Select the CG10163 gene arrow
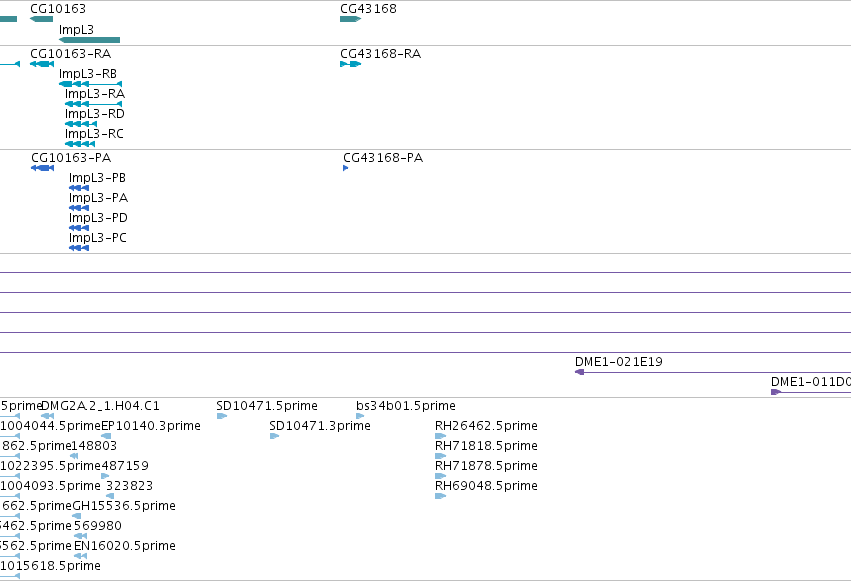 [x=42, y=19]
